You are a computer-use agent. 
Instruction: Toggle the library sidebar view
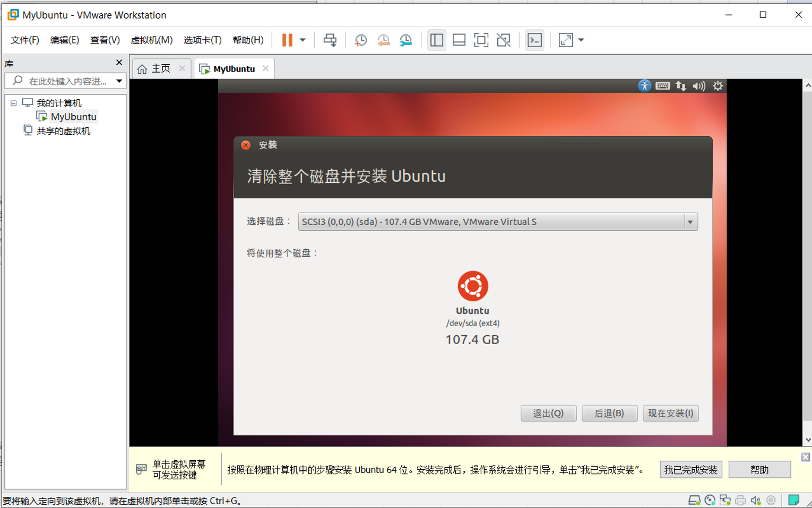(x=437, y=40)
